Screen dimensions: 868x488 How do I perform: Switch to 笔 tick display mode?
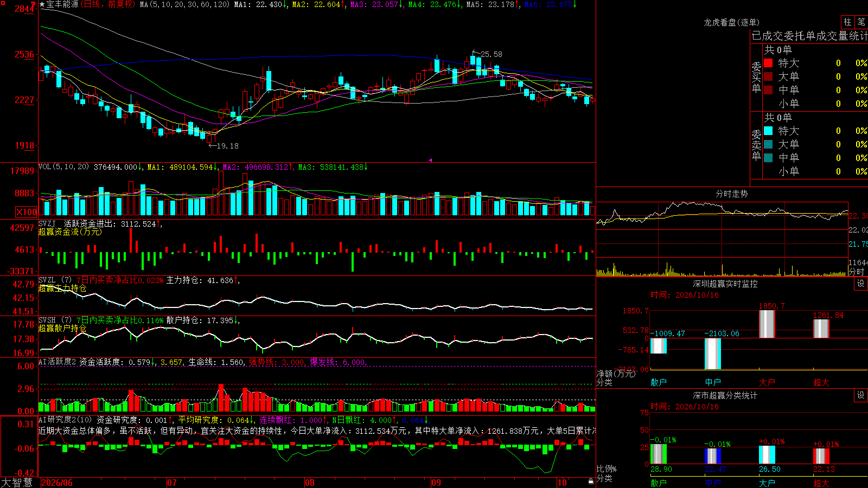(x=861, y=22)
